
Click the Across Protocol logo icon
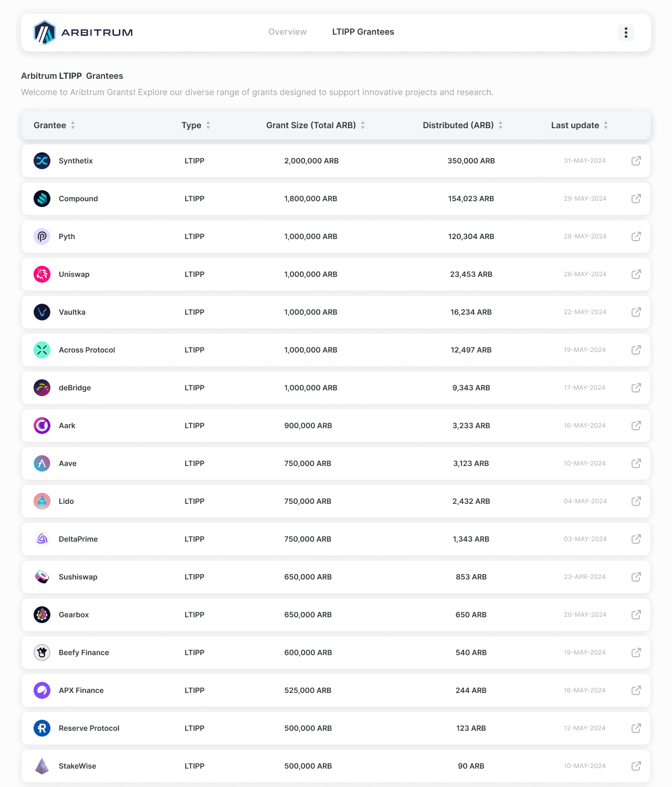(42, 350)
